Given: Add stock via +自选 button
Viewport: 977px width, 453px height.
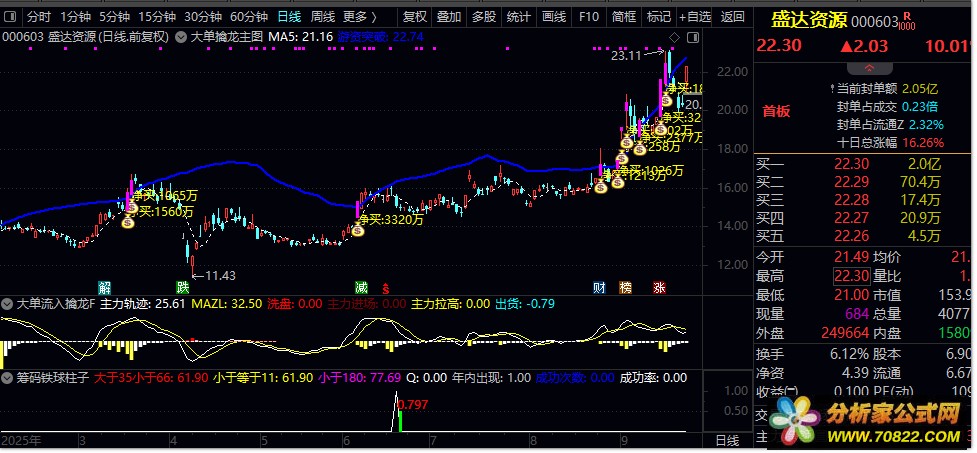Looking at the screenshot, I should point(695,17).
